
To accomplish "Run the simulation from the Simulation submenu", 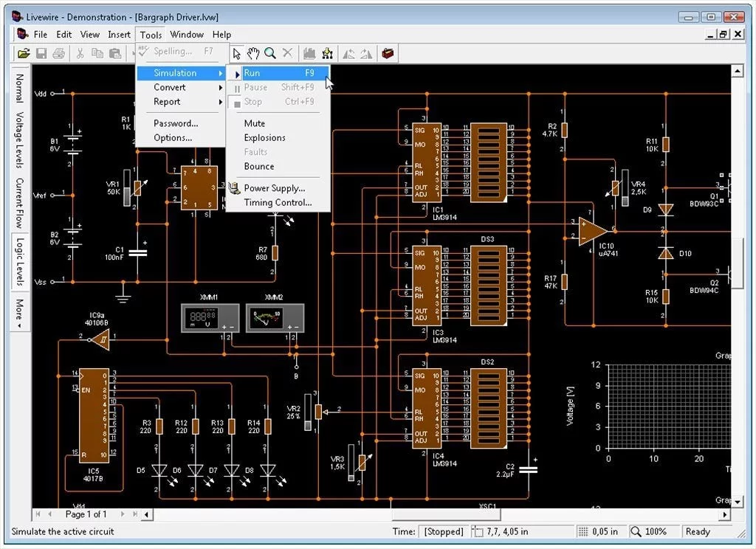I will [x=253, y=73].
